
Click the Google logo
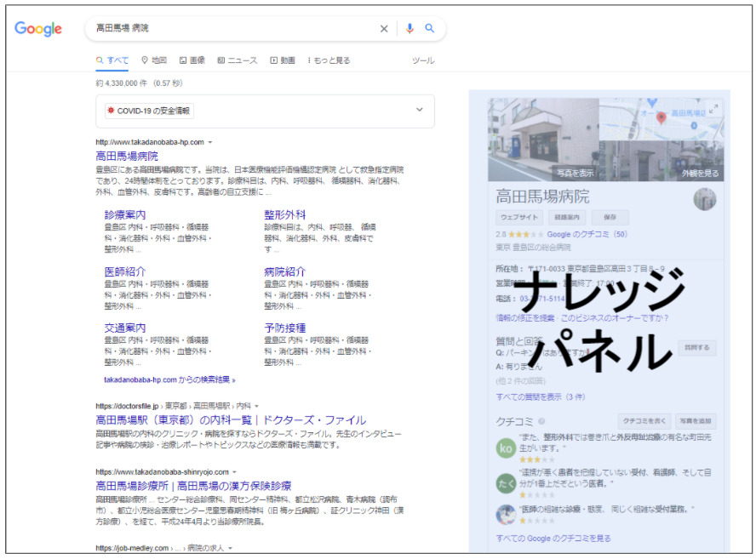point(38,28)
